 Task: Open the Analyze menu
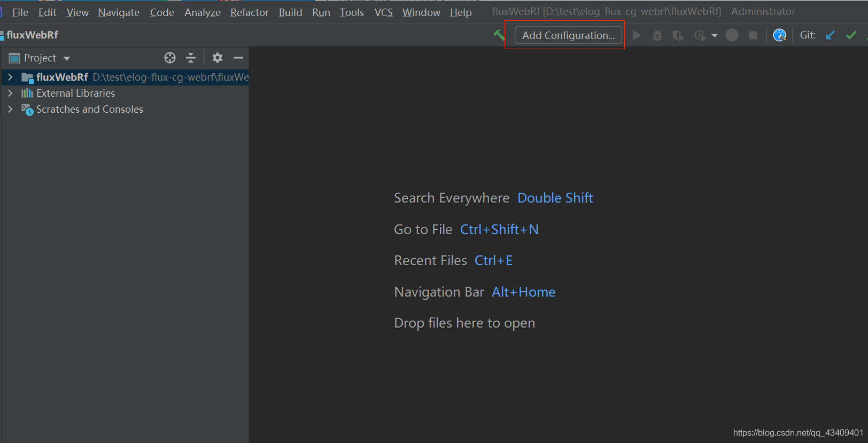click(203, 12)
